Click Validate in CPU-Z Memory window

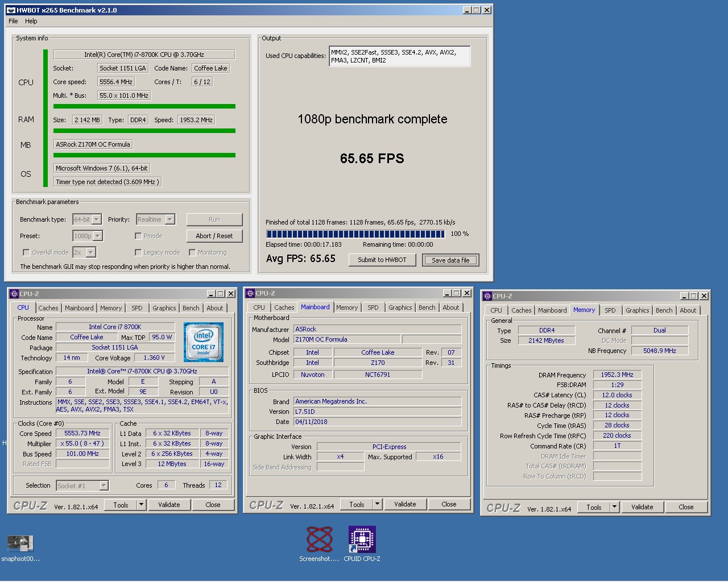tap(642, 507)
